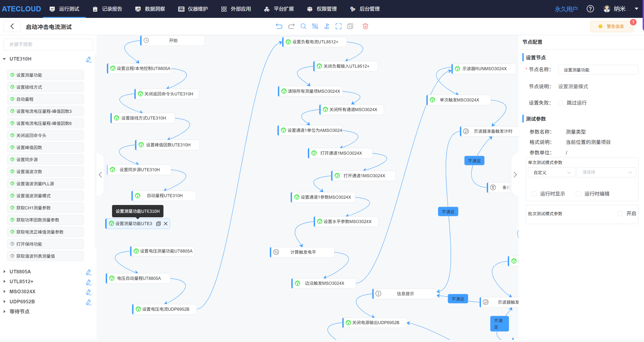Open the search magnifier tool in toolbar
This screenshot has width=644, height=342.
(x=303, y=26)
